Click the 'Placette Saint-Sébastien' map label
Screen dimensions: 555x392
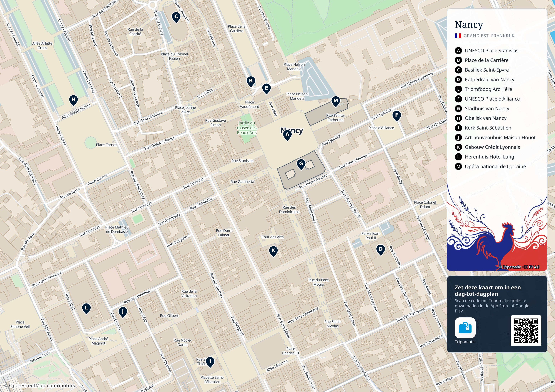[x=212, y=380]
